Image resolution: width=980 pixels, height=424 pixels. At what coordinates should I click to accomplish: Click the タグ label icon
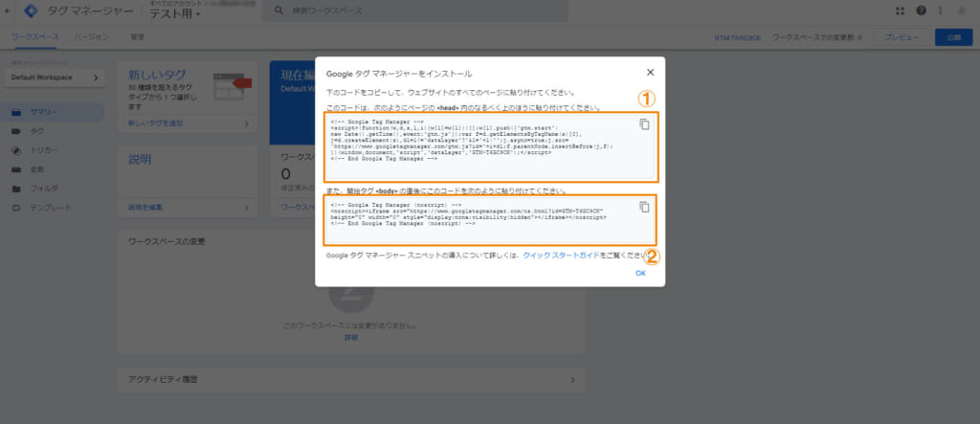coord(17,131)
